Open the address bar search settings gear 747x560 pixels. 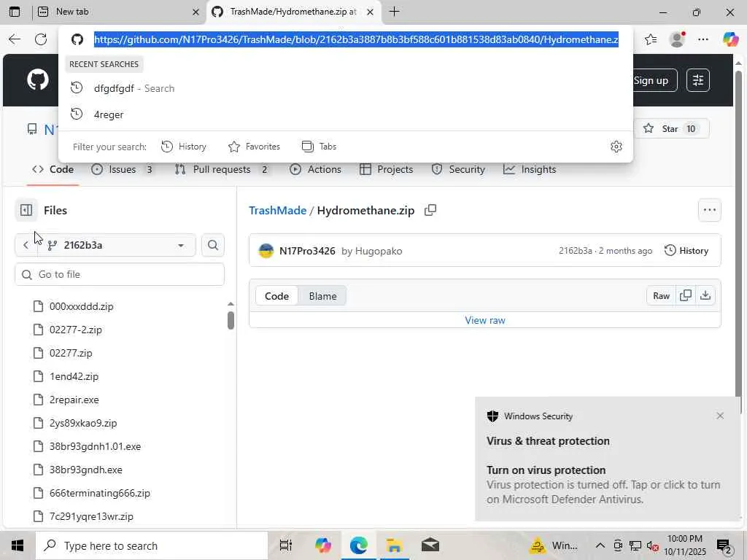[616, 147]
